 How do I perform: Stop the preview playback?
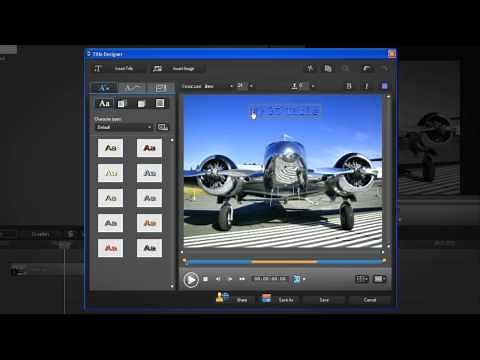click(x=206, y=279)
